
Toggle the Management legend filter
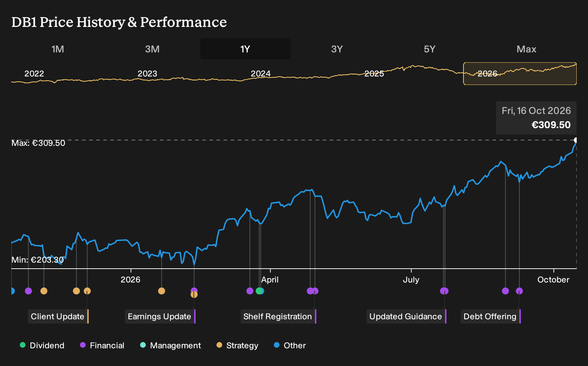pyautogui.click(x=171, y=345)
